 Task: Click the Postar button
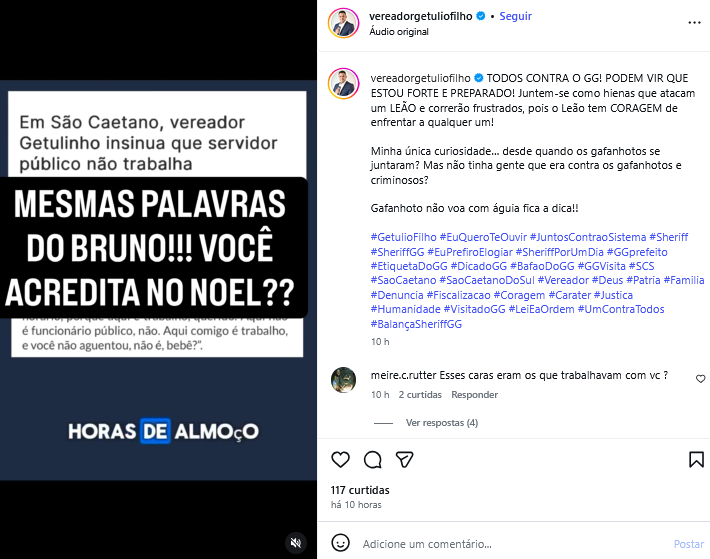(x=689, y=544)
